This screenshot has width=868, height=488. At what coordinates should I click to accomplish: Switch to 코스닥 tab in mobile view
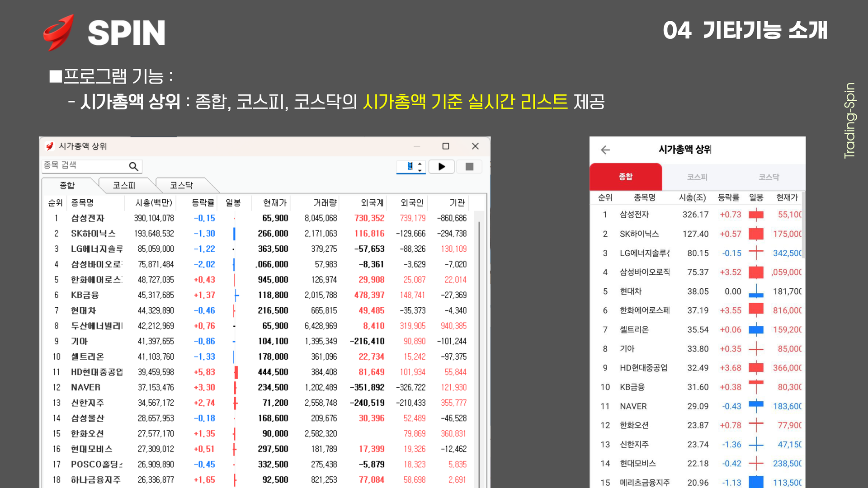[x=769, y=177]
